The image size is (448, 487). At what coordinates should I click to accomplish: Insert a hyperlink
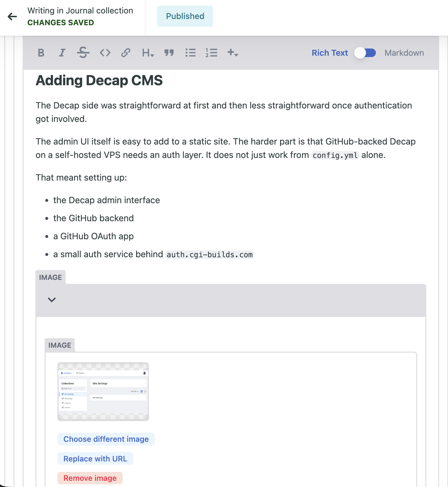point(126,53)
